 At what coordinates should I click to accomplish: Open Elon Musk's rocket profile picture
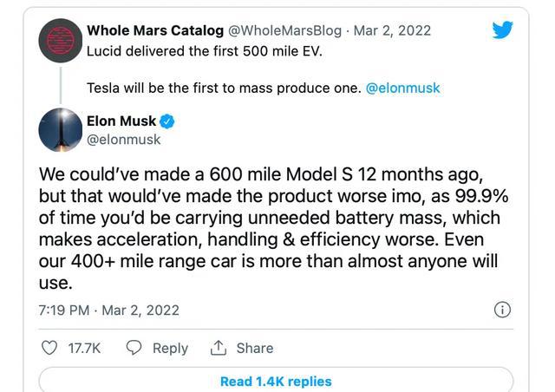point(61,130)
